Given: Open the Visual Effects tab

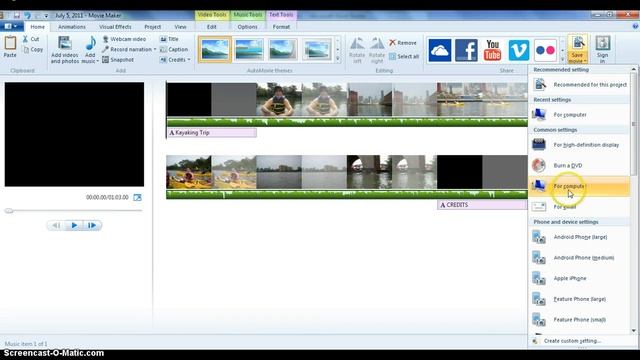Looking at the screenshot, I should coord(115,27).
